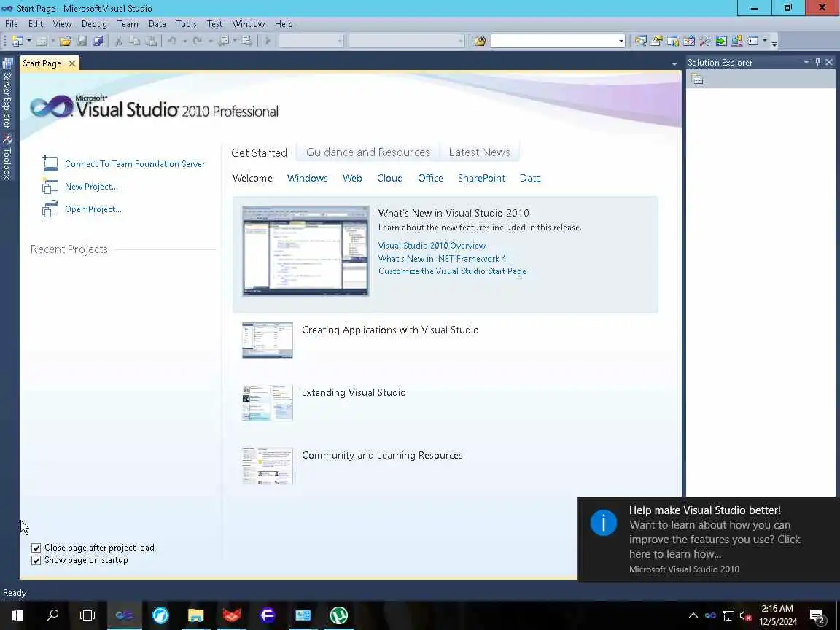The image size is (840, 630).
Task: Click the Navigate Backward toolbar icon
Action: pos(223,41)
